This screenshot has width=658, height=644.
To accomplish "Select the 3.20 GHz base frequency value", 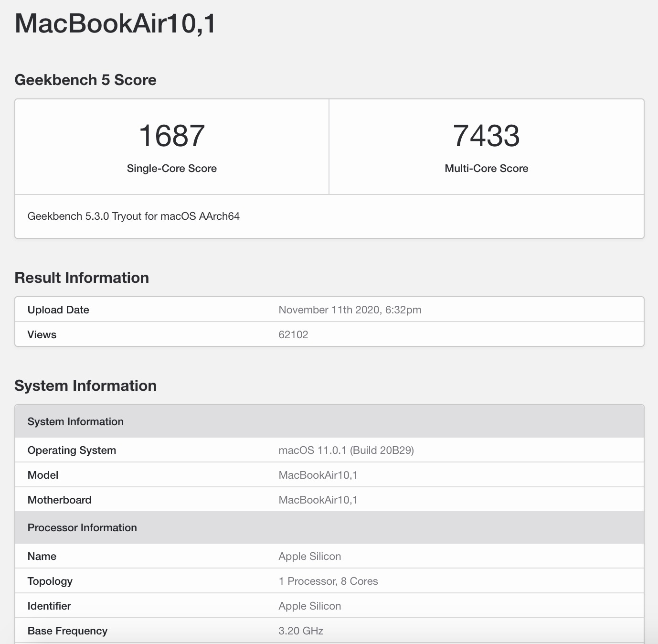I will coord(301,631).
